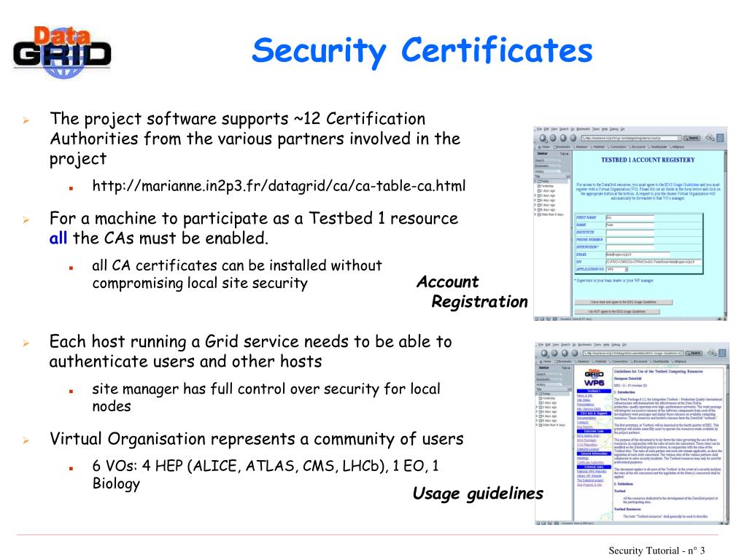Click Print icon in Account Registration browser
Viewport: 747px width, 560px height.
coord(710,137)
